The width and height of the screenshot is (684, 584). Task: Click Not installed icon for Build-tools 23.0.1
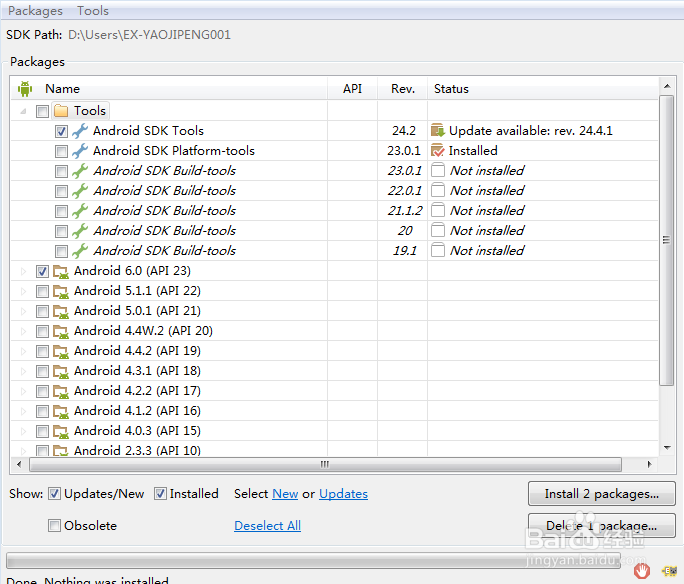(438, 170)
